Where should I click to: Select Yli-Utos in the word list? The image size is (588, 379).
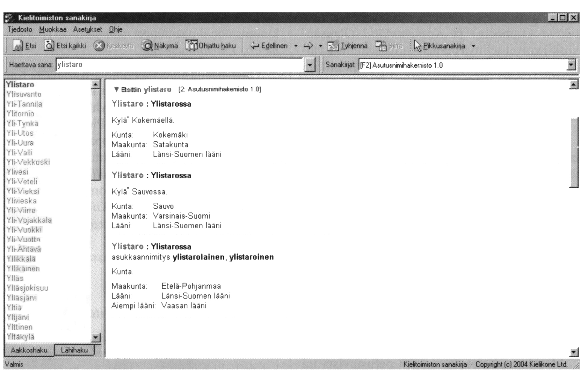point(20,133)
